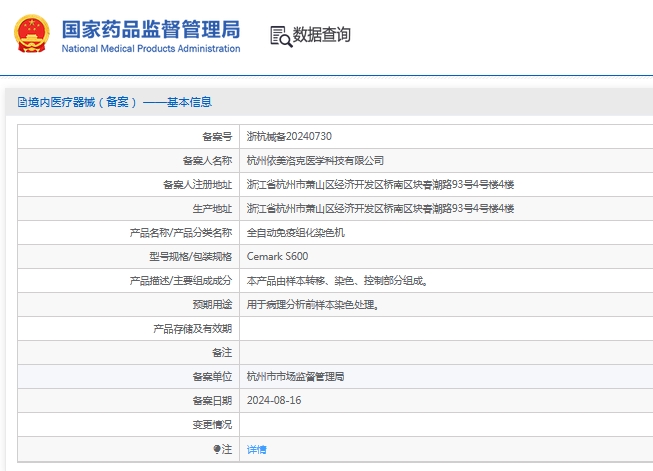653x471 pixels.
Task: Select the 备案日期 label
Action: tap(212, 401)
